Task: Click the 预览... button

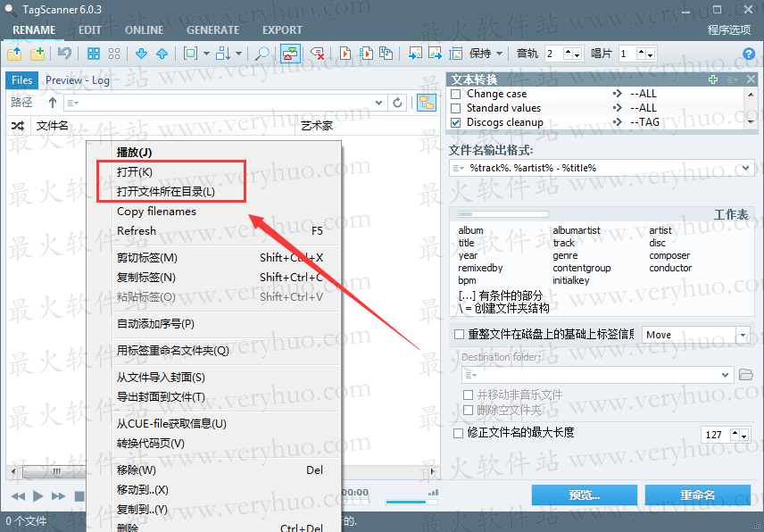Action: 585,495
